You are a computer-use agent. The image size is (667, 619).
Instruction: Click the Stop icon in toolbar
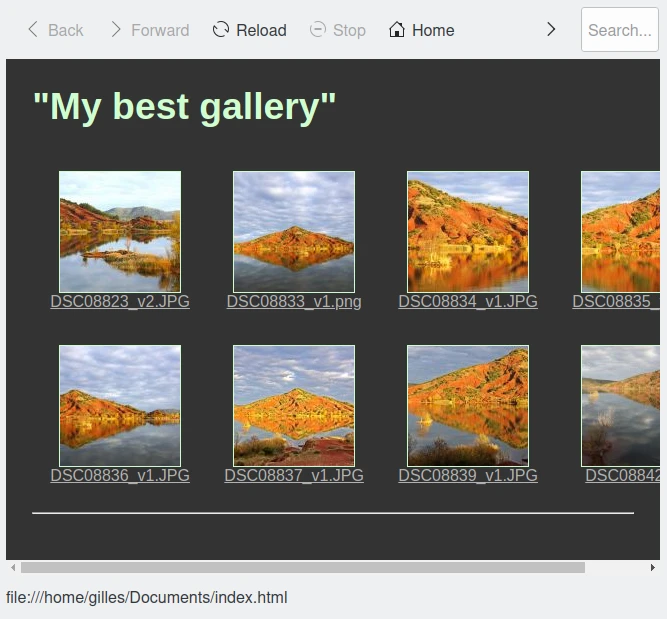pos(318,30)
